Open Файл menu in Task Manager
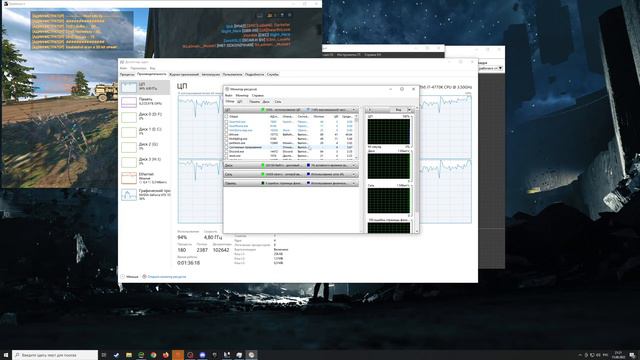640x360 pixels. pyautogui.click(x=123, y=68)
